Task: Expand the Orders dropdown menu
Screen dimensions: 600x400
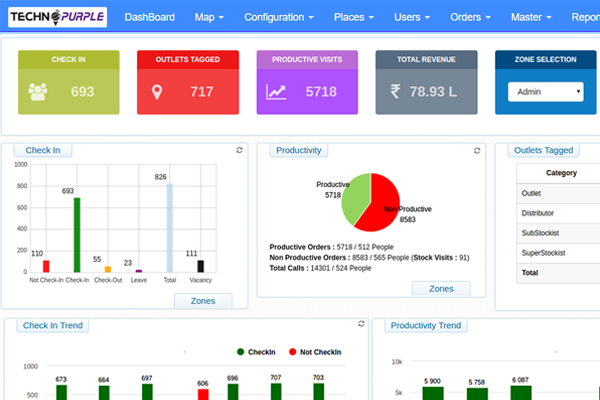Action: [x=470, y=17]
